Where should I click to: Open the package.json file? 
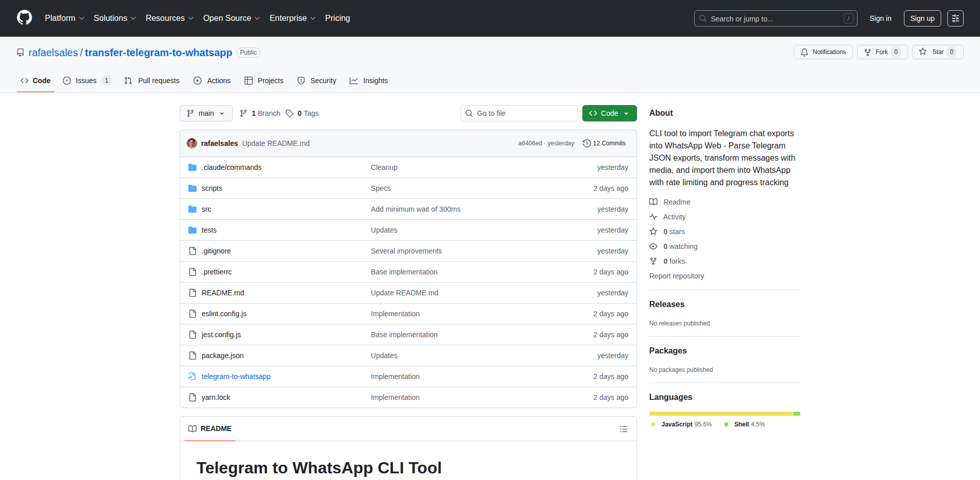tap(223, 356)
